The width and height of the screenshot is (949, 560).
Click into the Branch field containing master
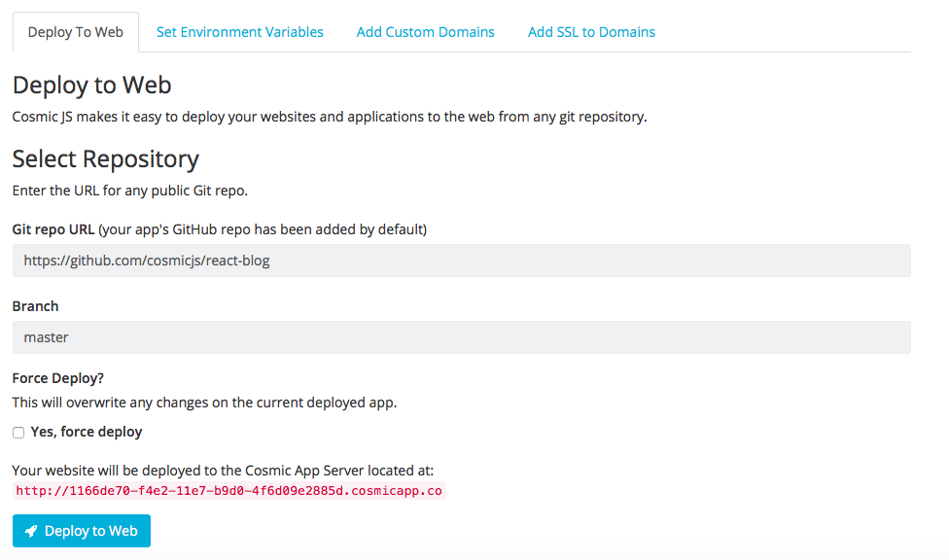[461, 337]
